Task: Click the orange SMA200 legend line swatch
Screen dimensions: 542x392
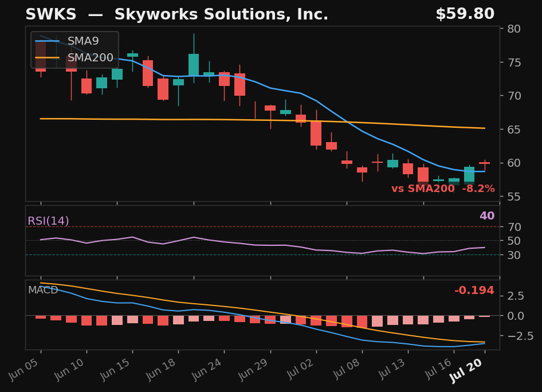Action: point(48,58)
